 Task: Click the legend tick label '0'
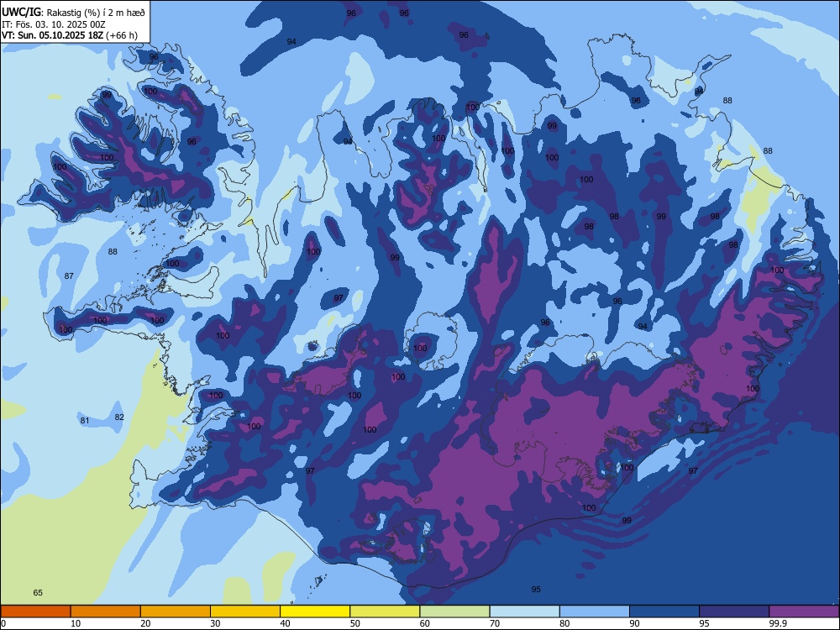click(x=3, y=623)
